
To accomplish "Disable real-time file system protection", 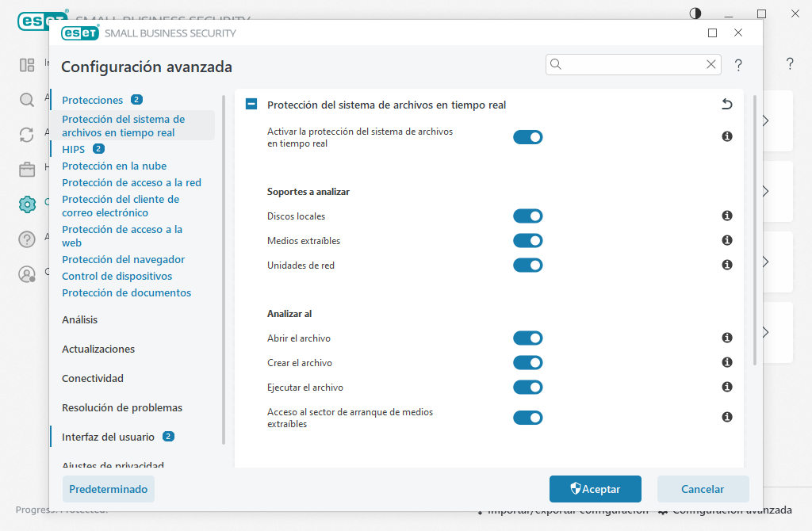I will (528, 136).
